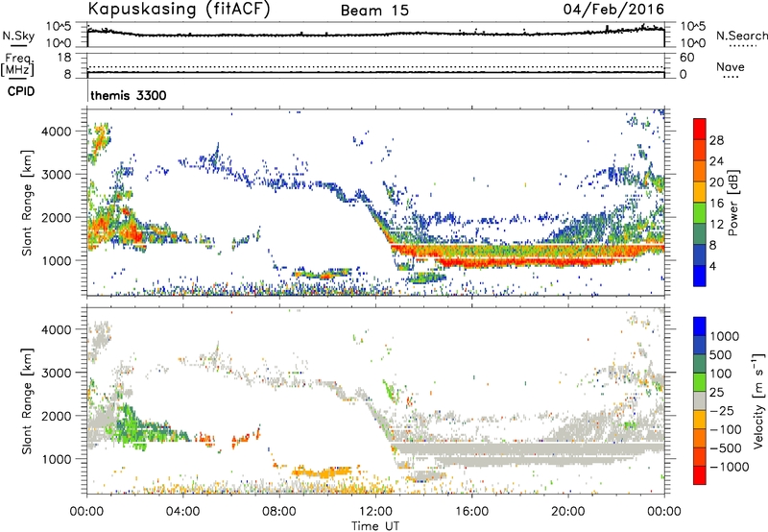This screenshot has height=532, width=768.
Task: Select the 'Beam 15' label
Action: [374, 11]
